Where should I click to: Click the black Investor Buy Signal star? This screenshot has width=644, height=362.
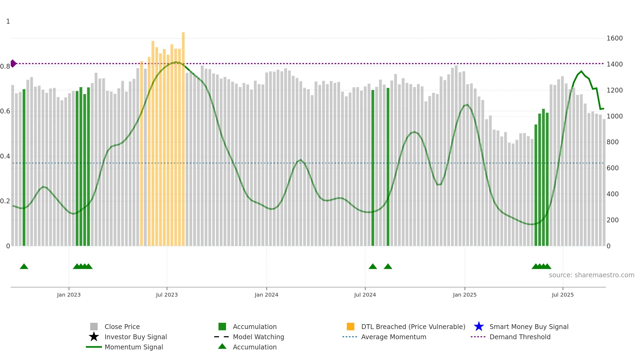(x=94, y=337)
